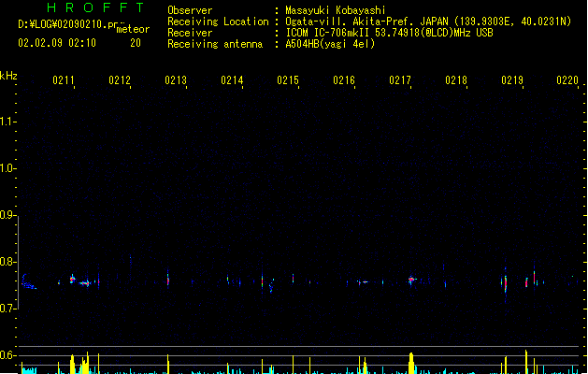The height and width of the screenshot is (374, 588).
Task: Click the 0.8 kHz frequency axis label
Action: (7, 262)
